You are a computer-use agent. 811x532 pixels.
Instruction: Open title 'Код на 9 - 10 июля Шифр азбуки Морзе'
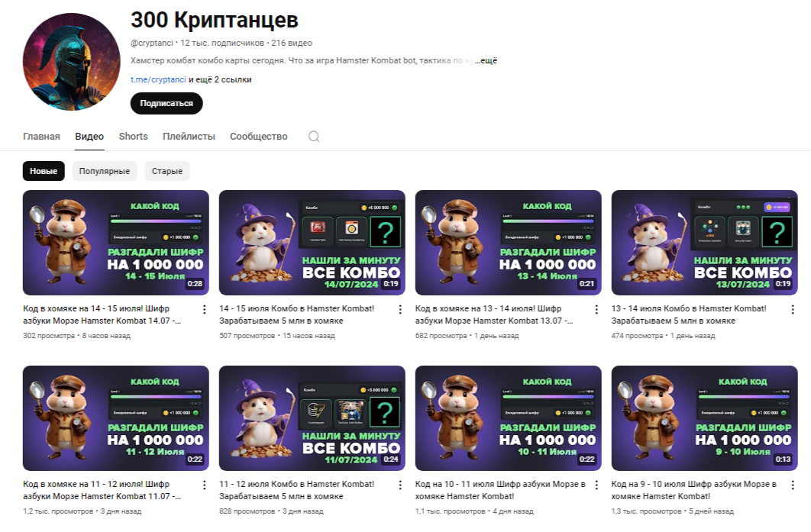694,490
